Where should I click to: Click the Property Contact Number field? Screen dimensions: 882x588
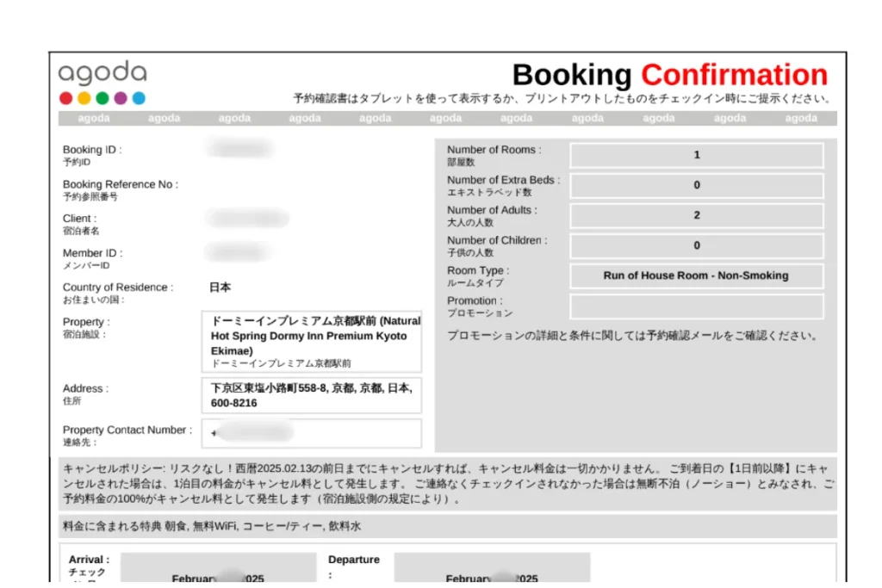(x=312, y=435)
